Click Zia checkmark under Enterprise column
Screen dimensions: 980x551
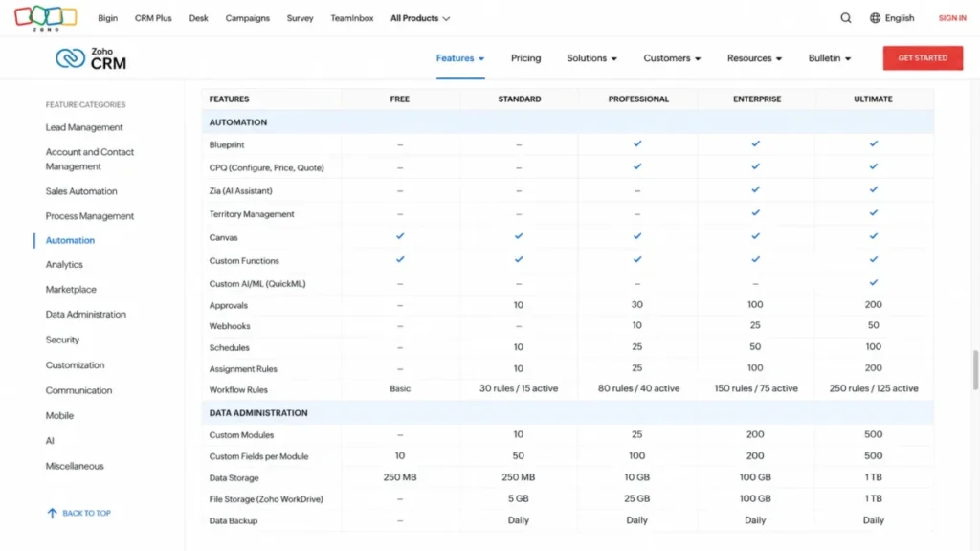click(755, 190)
